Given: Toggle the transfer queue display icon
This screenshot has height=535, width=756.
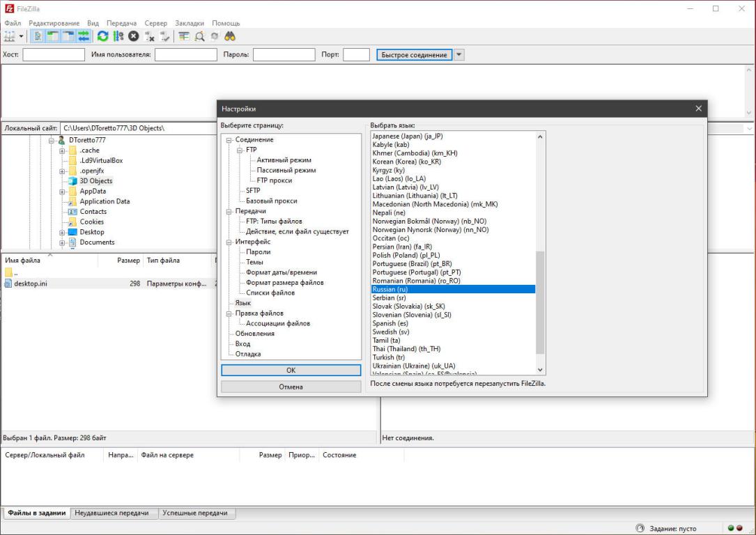Looking at the screenshot, I should click(x=84, y=36).
